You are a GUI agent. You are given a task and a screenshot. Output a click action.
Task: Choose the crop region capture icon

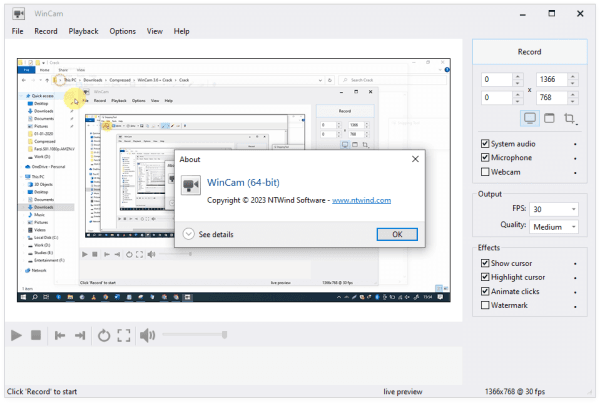coord(570,118)
